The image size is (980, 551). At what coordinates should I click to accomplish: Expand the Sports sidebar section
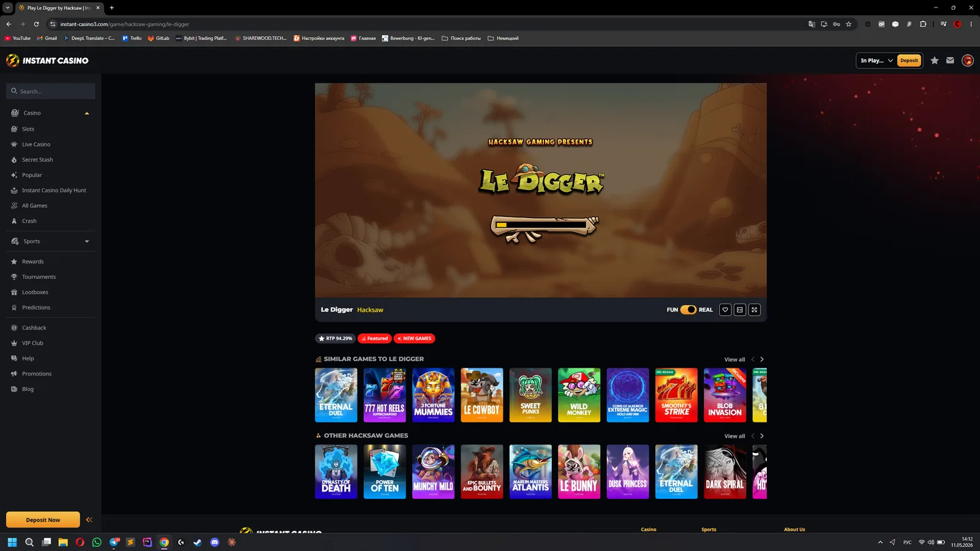tap(87, 241)
